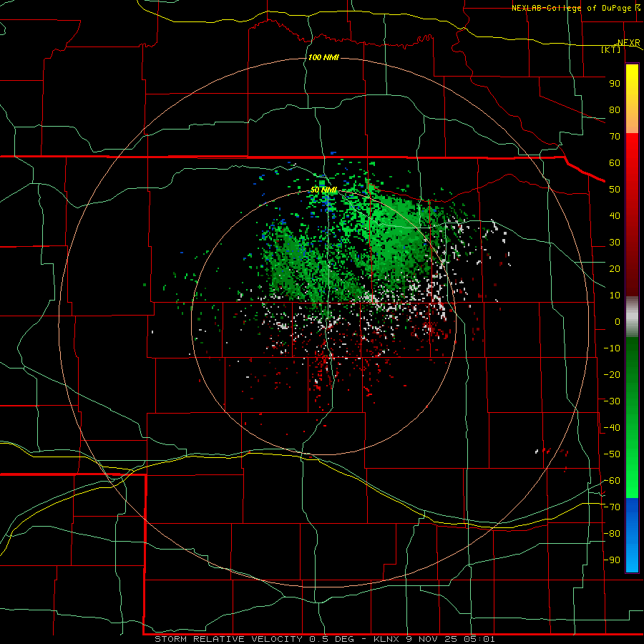Select the 50 value on velocity scale

click(615, 190)
